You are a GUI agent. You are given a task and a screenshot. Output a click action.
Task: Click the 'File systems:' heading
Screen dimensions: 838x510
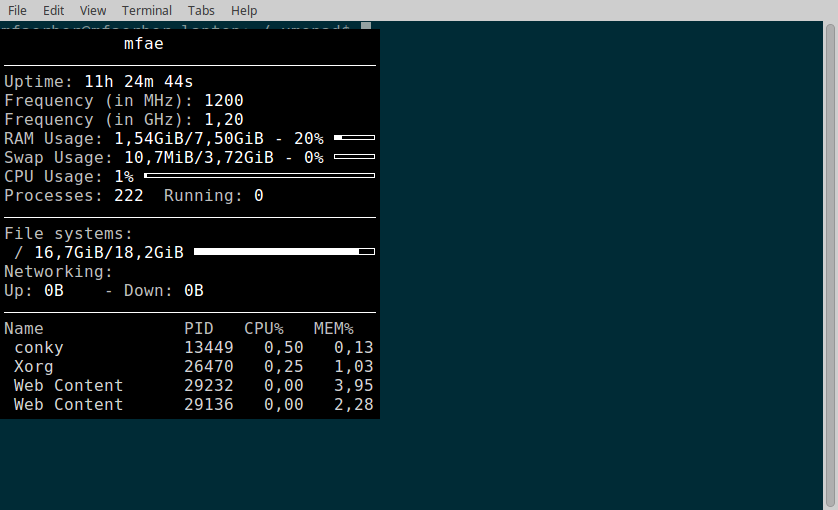pyautogui.click(x=68, y=234)
